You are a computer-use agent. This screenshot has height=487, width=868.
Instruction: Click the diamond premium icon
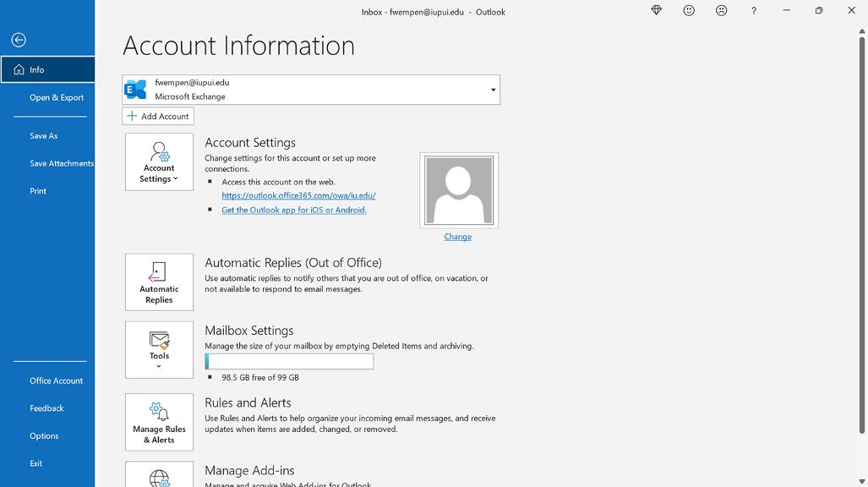coord(656,10)
